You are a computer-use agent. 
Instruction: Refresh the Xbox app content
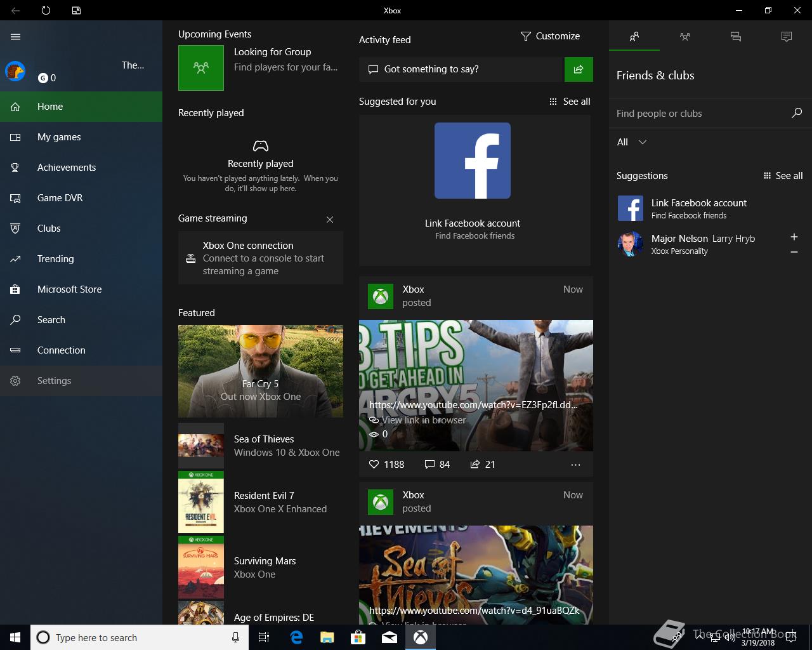click(46, 10)
